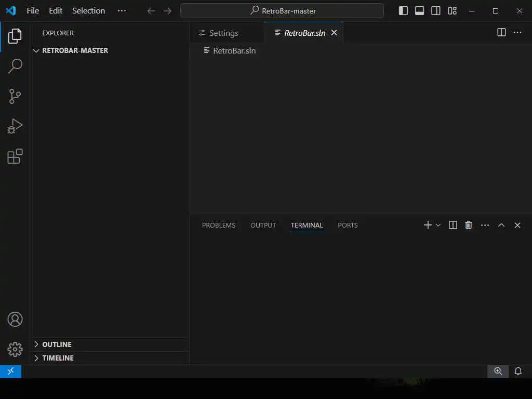
Task: Open the Extensions view
Action: [15, 156]
